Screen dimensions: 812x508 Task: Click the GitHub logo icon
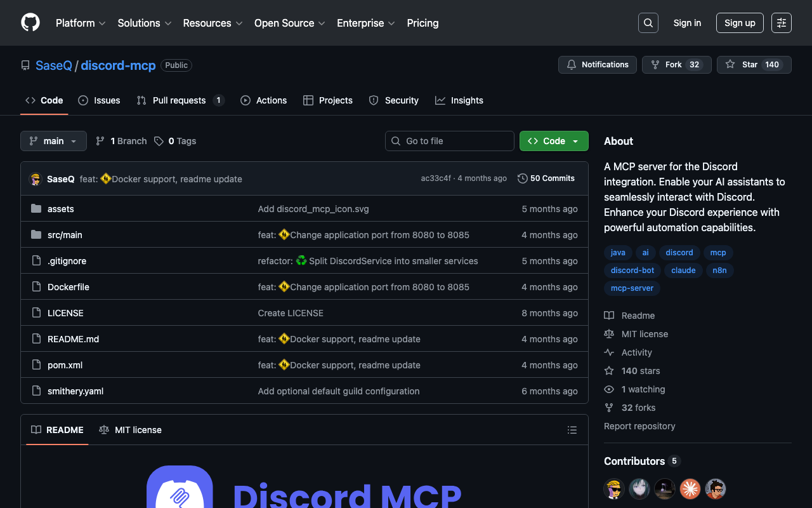(x=30, y=23)
